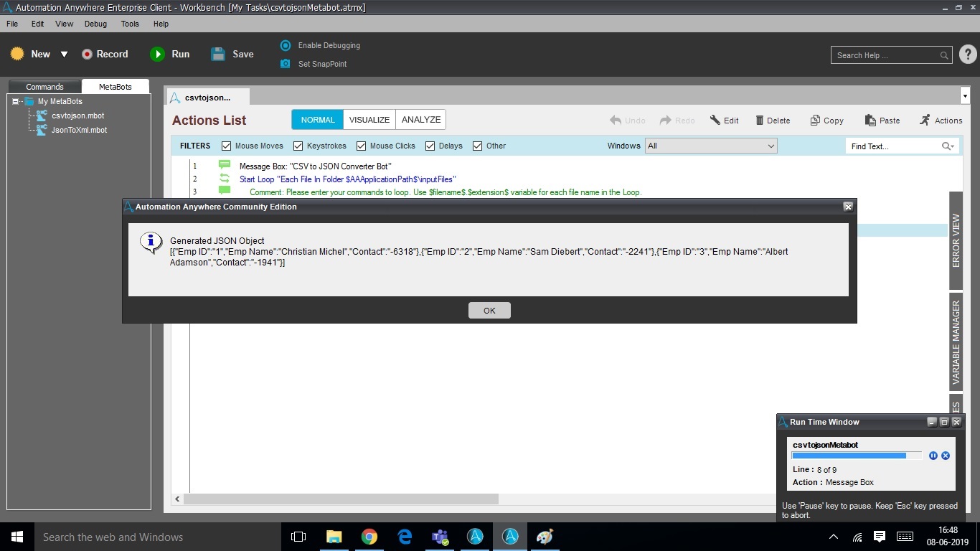Select csvtojson.mbot in the MetaBots tree

(x=77, y=116)
